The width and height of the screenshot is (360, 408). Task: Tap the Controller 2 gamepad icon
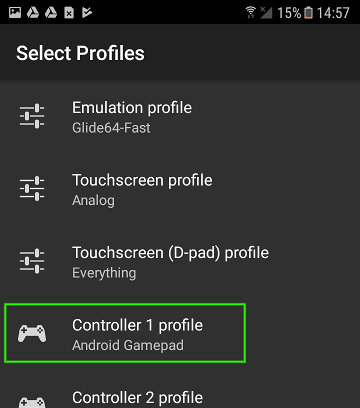pos(32,403)
